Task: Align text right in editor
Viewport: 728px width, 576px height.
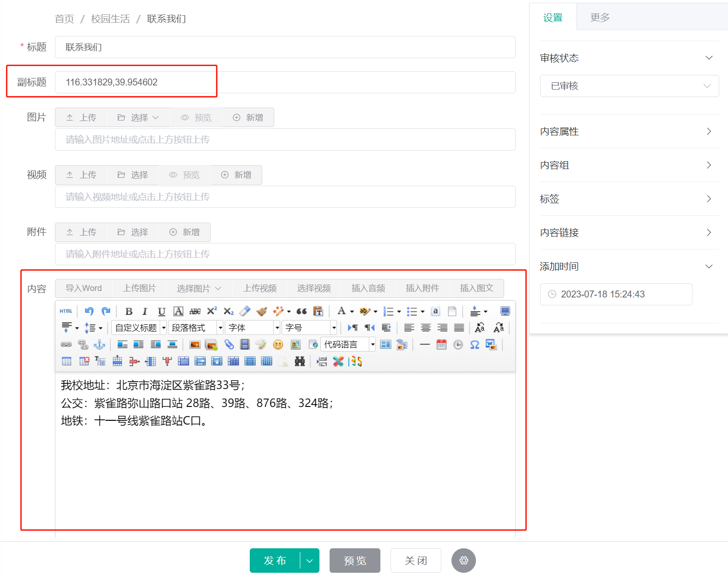Action: pos(442,328)
